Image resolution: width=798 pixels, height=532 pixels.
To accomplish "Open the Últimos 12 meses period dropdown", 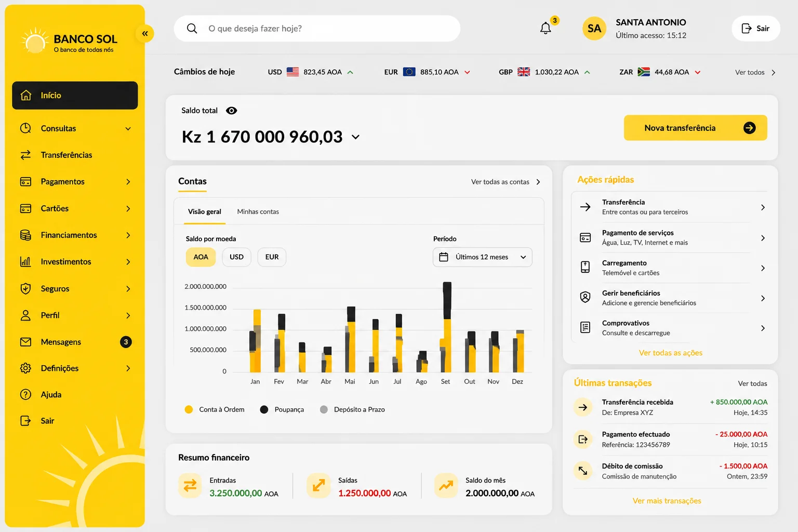I will point(483,257).
